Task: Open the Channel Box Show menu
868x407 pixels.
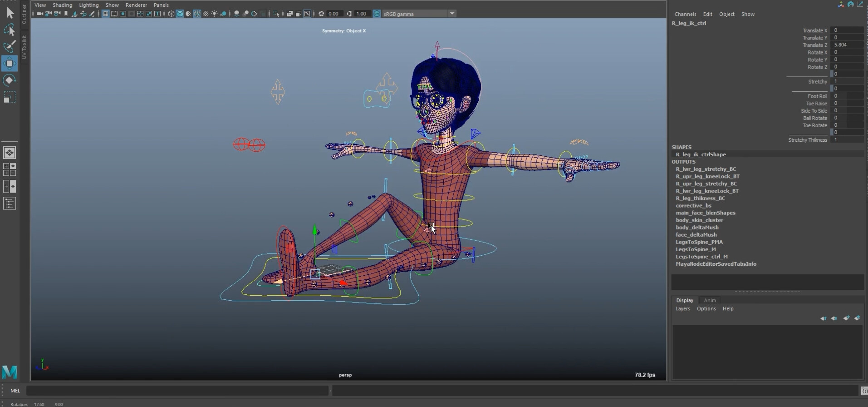Action: click(748, 14)
